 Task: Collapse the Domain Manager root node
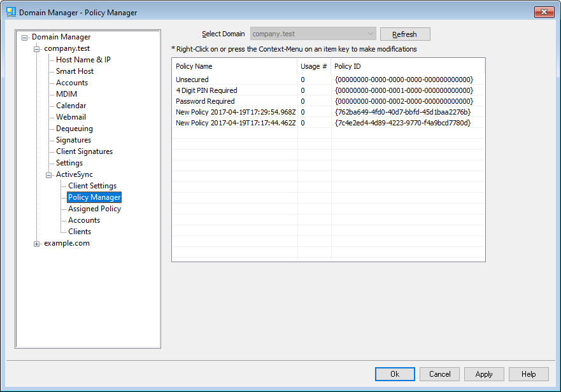coord(25,38)
